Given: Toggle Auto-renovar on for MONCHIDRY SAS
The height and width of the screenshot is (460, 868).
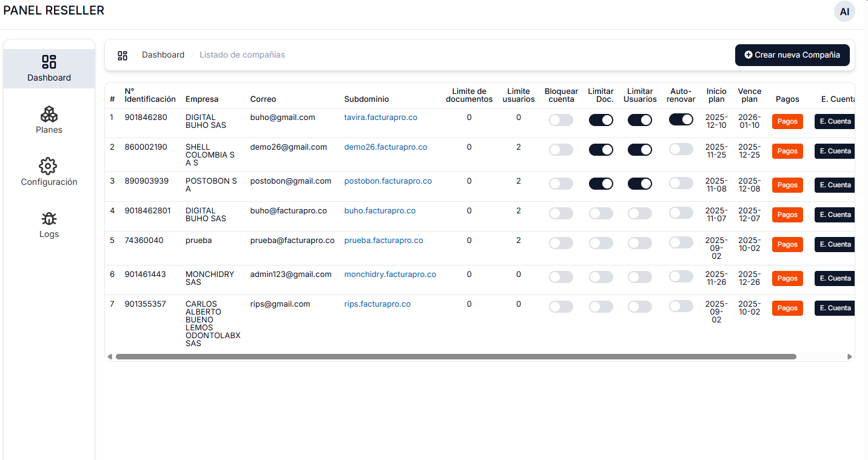Looking at the screenshot, I should (681, 277).
